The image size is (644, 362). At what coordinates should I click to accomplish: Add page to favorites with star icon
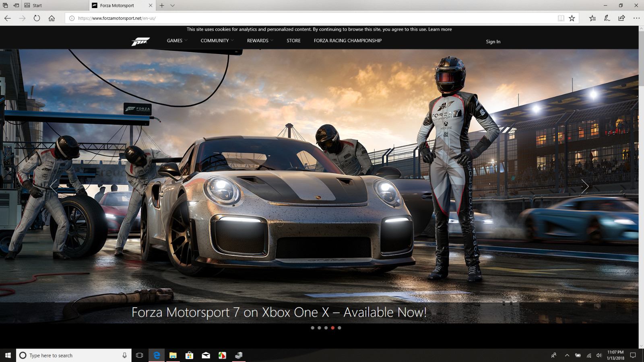(x=572, y=18)
